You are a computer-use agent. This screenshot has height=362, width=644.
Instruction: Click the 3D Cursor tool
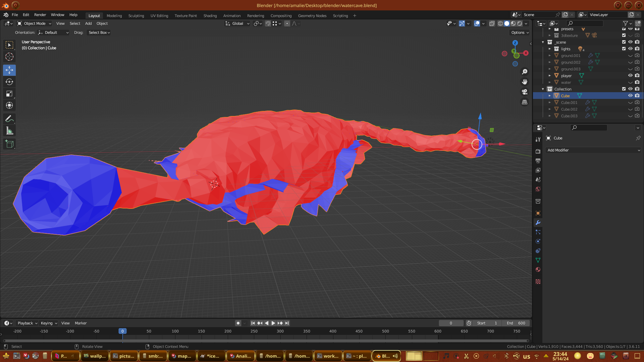[9, 57]
